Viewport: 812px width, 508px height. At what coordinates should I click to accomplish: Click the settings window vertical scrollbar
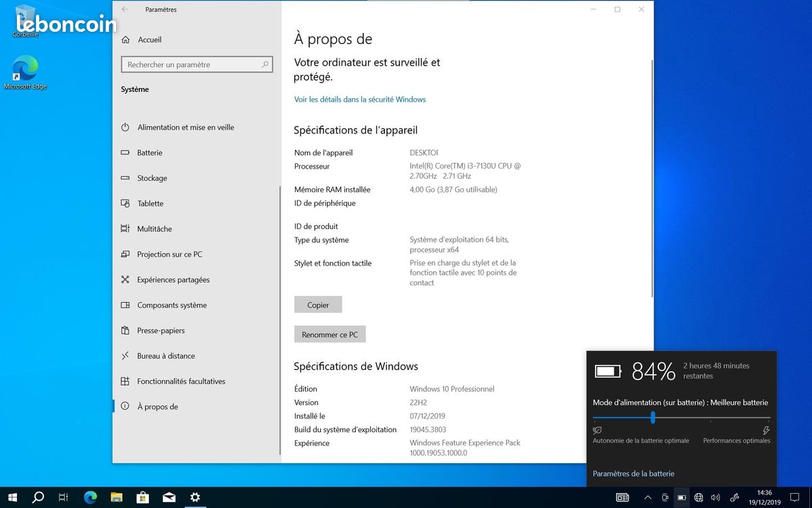click(x=652, y=179)
